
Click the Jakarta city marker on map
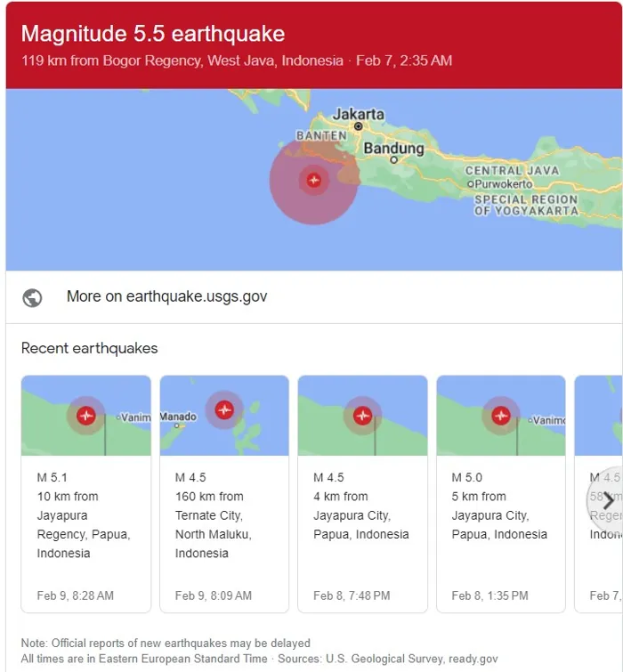point(358,126)
